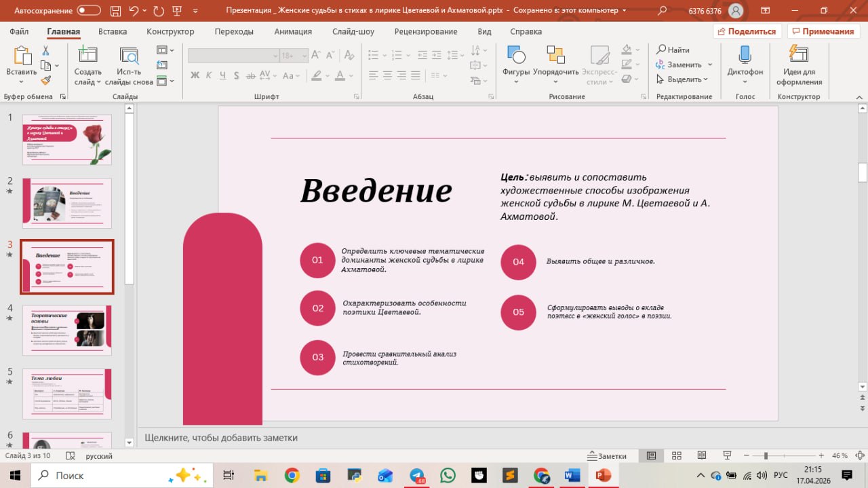Switch to the Переходы tab
The height and width of the screenshot is (488, 868).
point(234,31)
